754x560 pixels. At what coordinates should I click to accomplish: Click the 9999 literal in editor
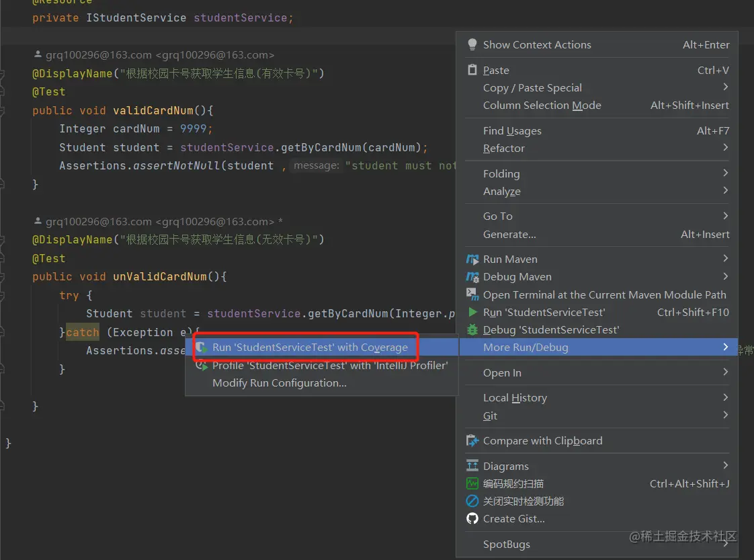click(194, 128)
